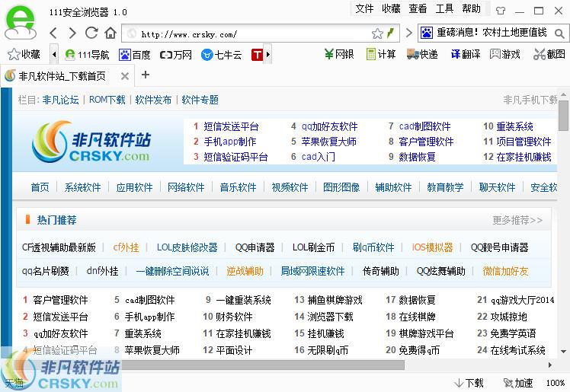The width and height of the screenshot is (570, 392).
Task: Open 视频软件 category
Action: click(x=290, y=187)
